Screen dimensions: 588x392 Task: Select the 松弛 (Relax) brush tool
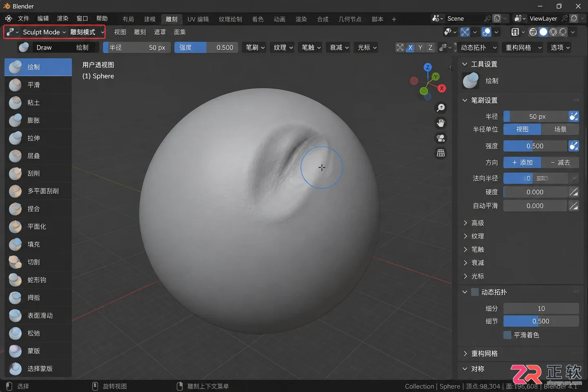(38, 333)
